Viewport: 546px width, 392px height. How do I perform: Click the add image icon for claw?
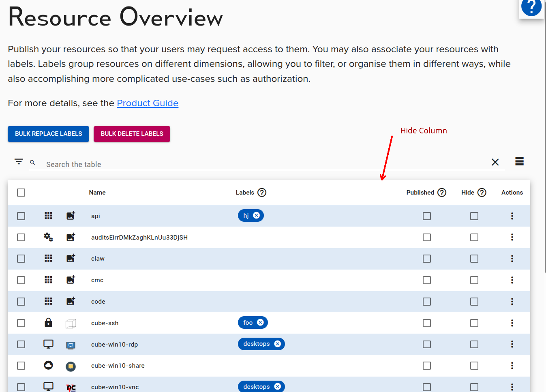coord(71,258)
